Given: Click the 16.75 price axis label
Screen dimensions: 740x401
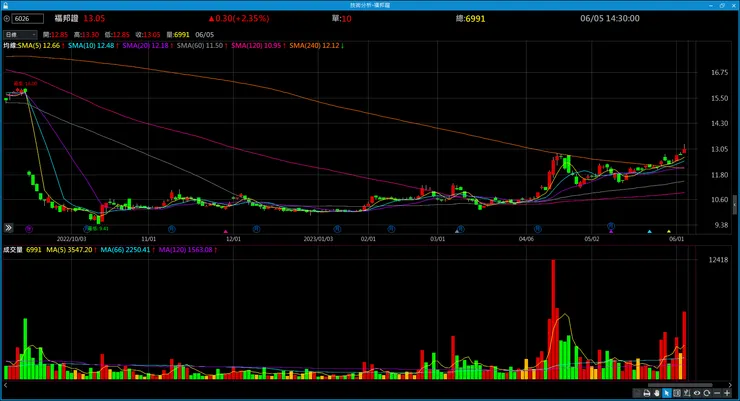Looking at the screenshot, I should [x=720, y=72].
